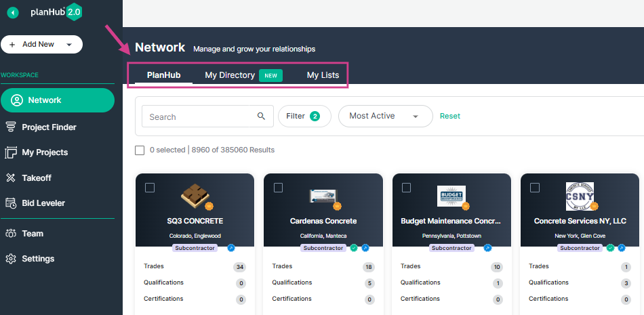Click the Takeoff tools icon
This screenshot has width=644, height=315.
[10, 178]
